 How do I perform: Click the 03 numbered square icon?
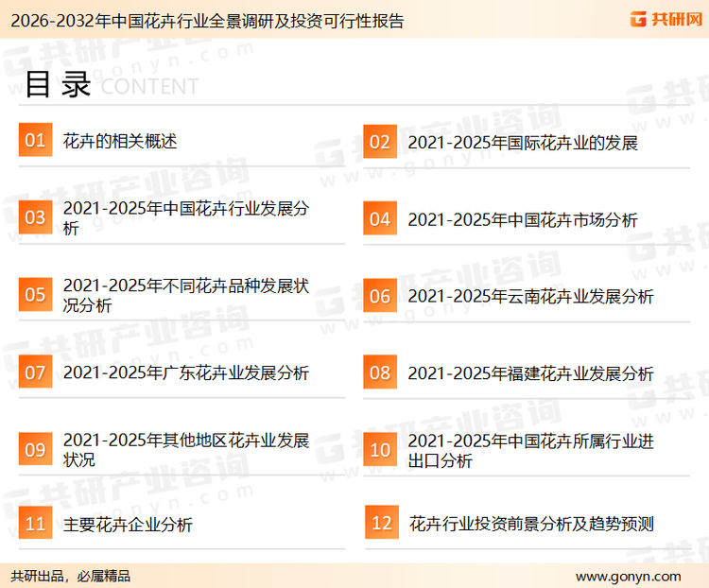pos(35,218)
